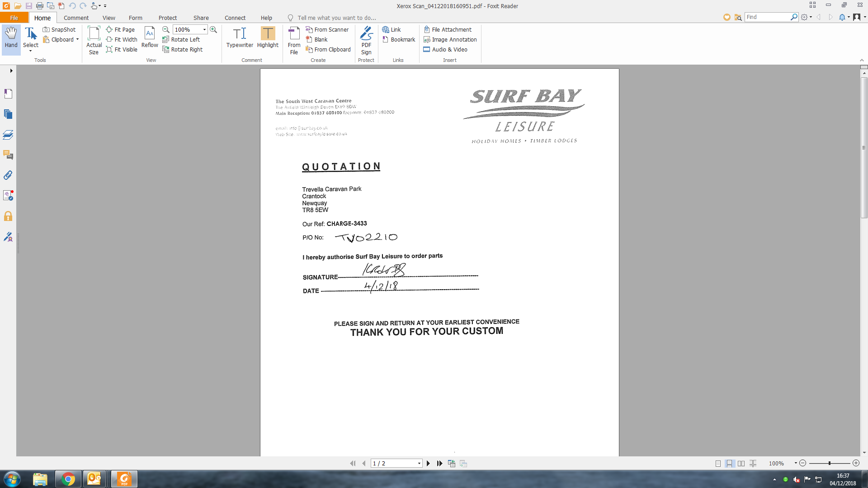Image resolution: width=868 pixels, height=488 pixels.
Task: Open the Security padlock panel
Action: [8, 216]
